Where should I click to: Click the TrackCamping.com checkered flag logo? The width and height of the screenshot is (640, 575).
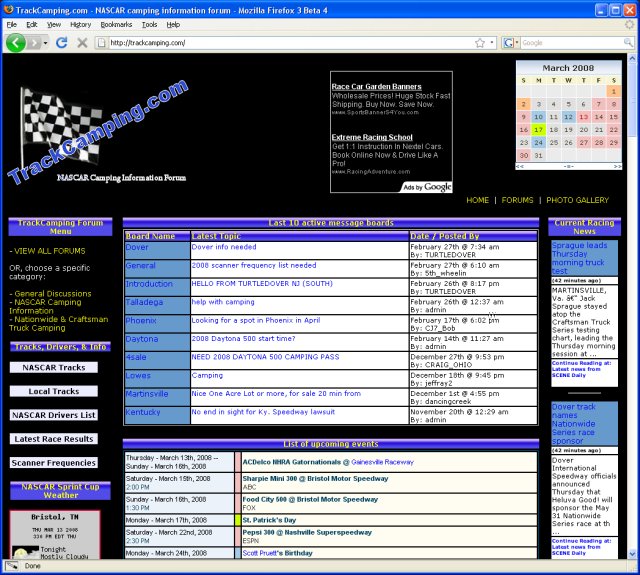point(98,131)
